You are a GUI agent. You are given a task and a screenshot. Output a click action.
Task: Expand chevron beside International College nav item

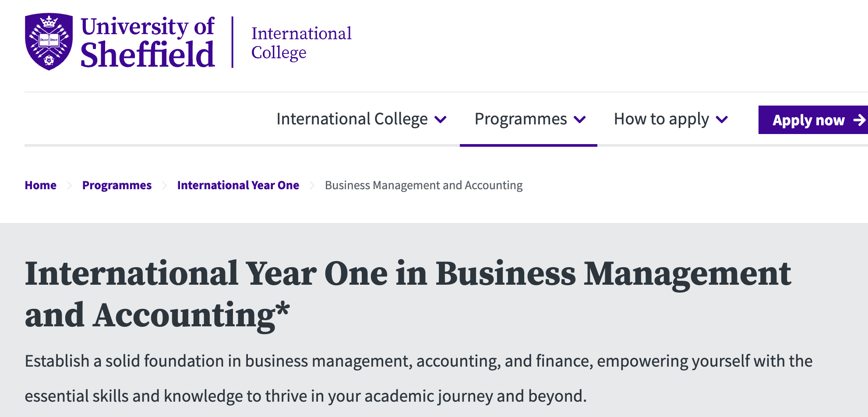tap(440, 120)
